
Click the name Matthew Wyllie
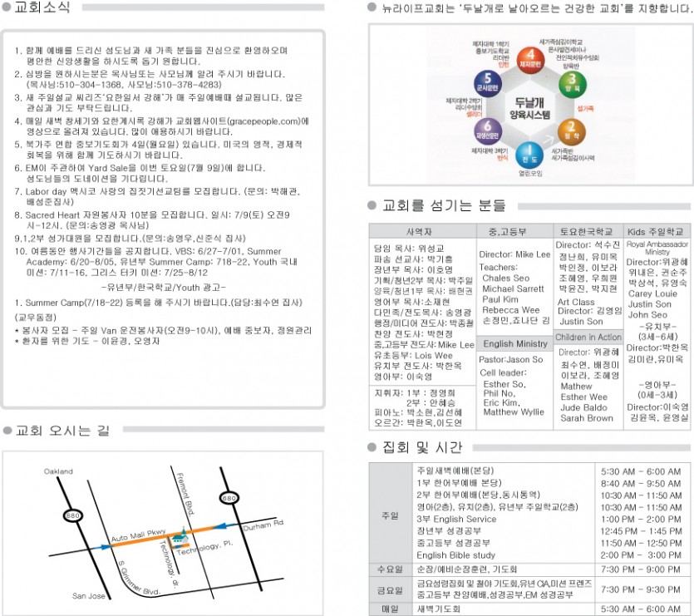point(514,412)
